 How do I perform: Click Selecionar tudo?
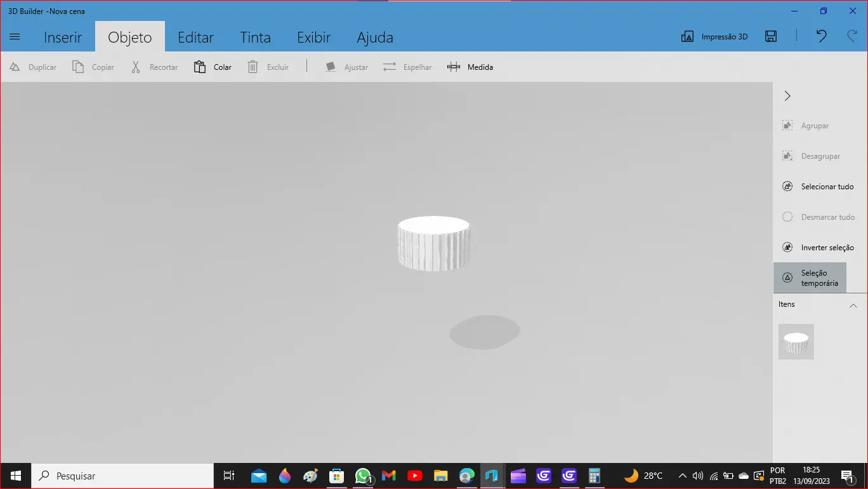tap(818, 187)
